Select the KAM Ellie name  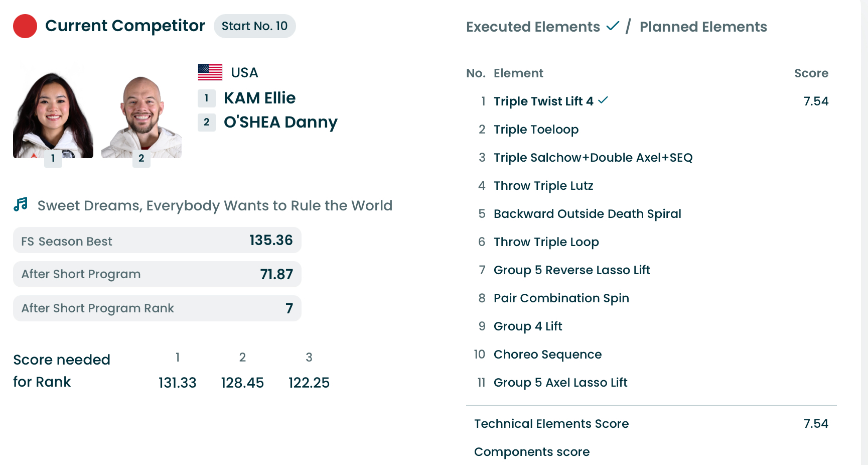coord(259,98)
